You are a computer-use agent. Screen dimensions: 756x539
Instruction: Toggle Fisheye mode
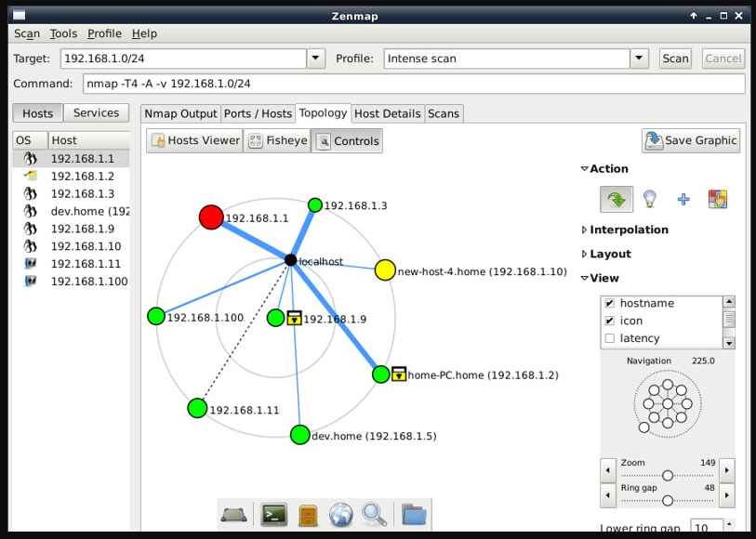pos(277,140)
